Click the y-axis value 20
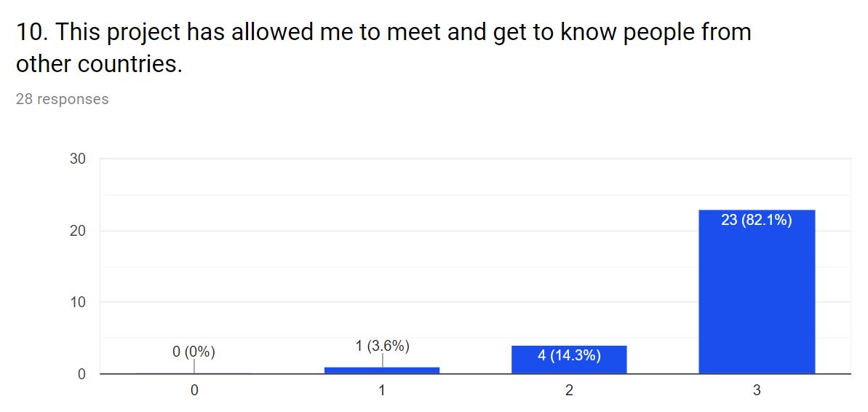 (78, 230)
